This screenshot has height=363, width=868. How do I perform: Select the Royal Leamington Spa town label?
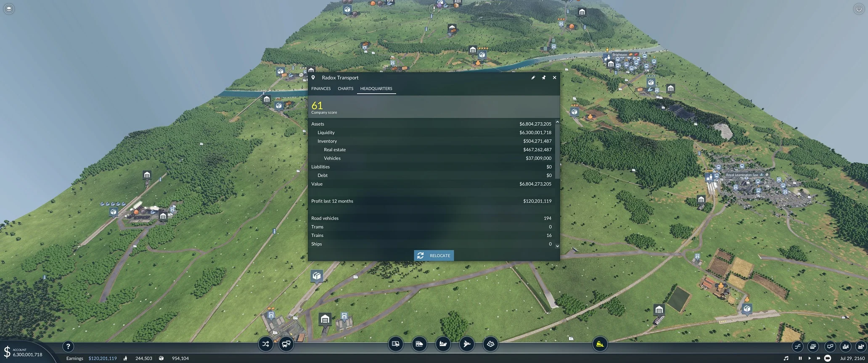pos(742,175)
